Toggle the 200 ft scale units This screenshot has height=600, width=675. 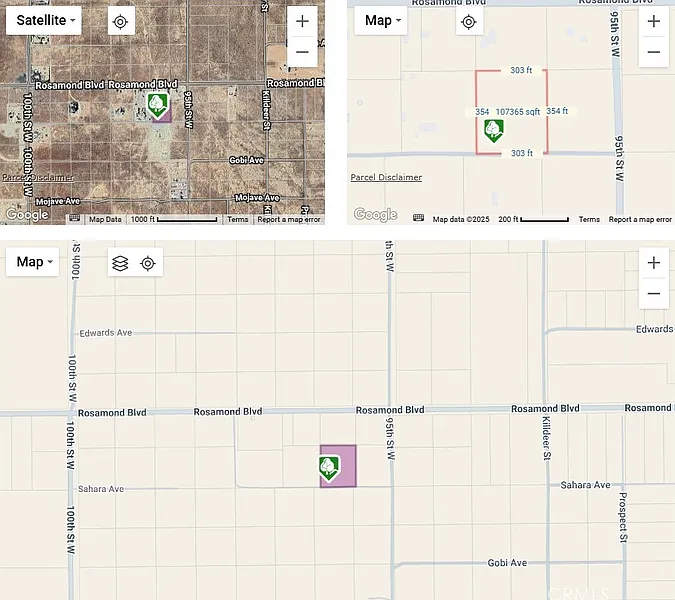point(533,220)
